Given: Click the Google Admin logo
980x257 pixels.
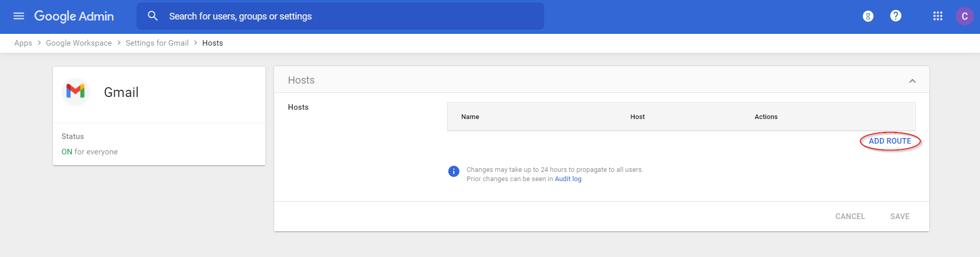Looking at the screenshot, I should tap(74, 16).
